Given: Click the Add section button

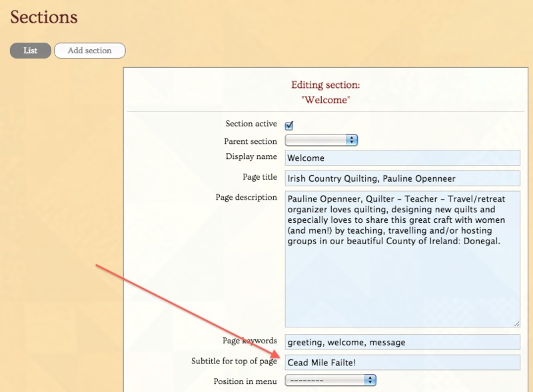Looking at the screenshot, I should point(89,51).
